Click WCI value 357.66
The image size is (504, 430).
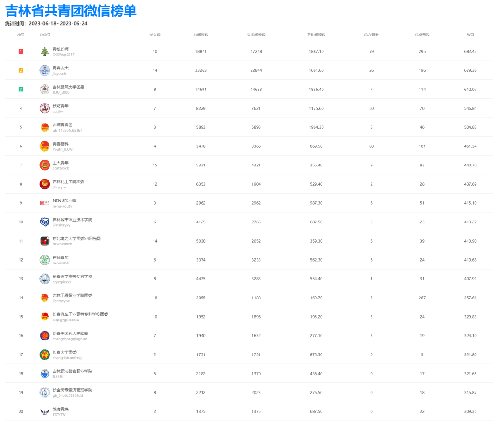pyautogui.click(x=470, y=298)
